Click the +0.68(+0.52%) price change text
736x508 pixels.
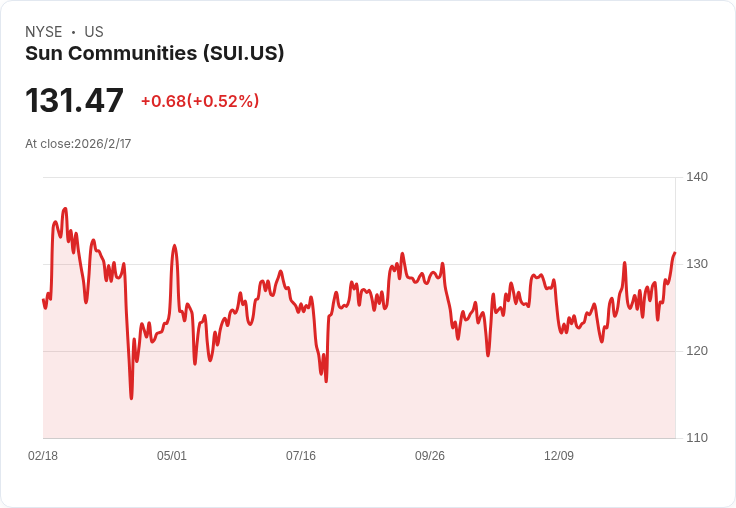click(200, 101)
